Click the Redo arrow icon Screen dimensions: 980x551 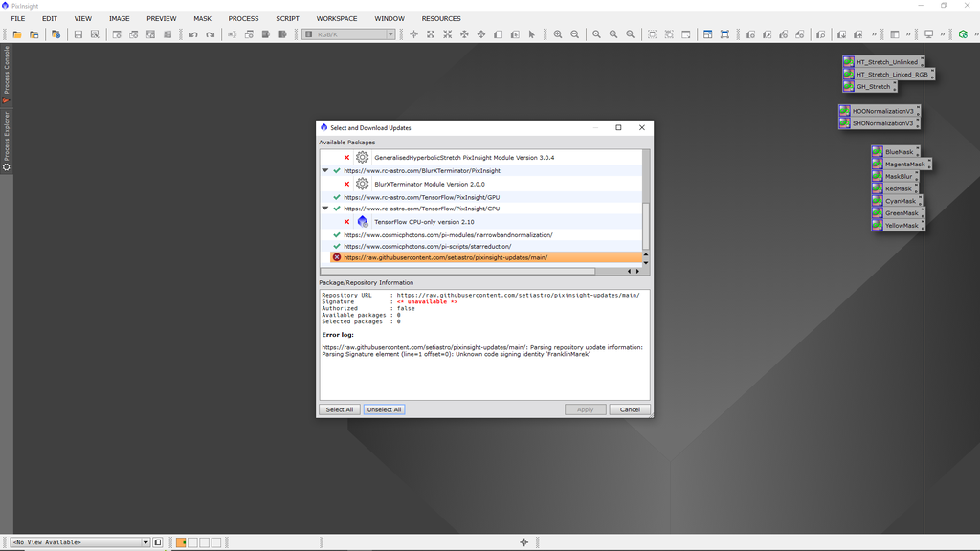pos(210,34)
